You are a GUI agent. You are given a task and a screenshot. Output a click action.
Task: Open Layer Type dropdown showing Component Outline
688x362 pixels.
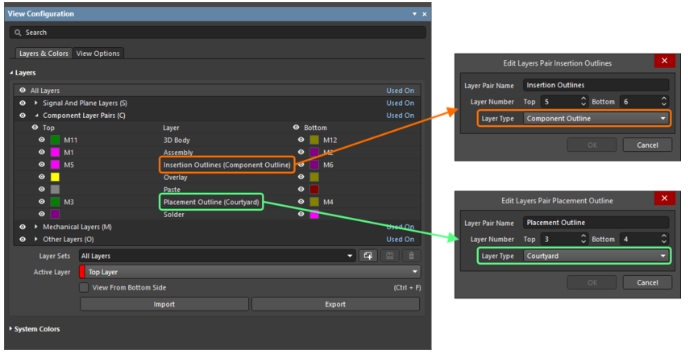tap(596, 118)
